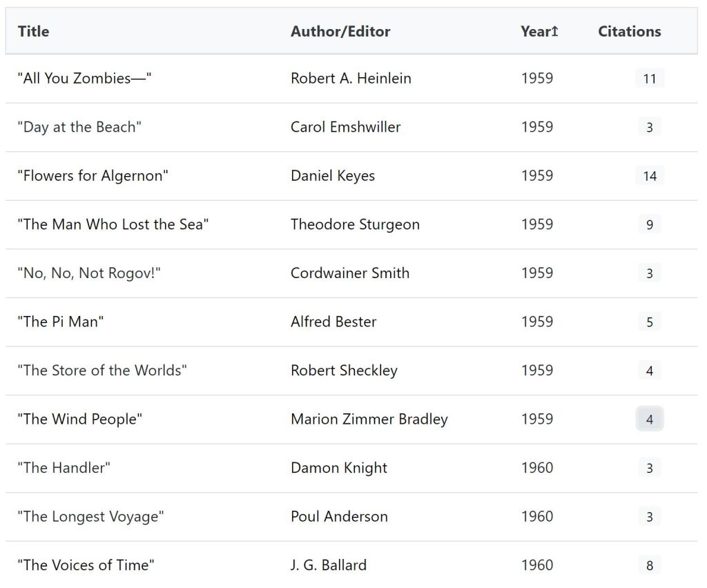
Task: Click citation badge 11 for All You Zombies
Action: tap(649, 79)
